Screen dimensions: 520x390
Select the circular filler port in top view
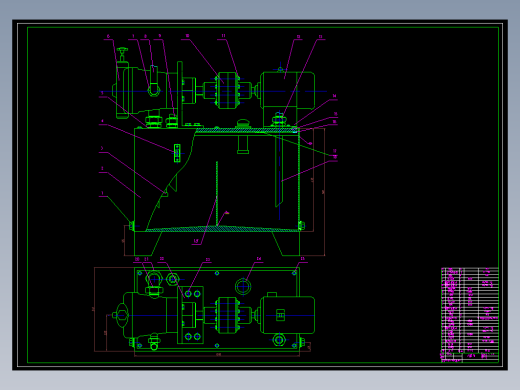(243, 287)
